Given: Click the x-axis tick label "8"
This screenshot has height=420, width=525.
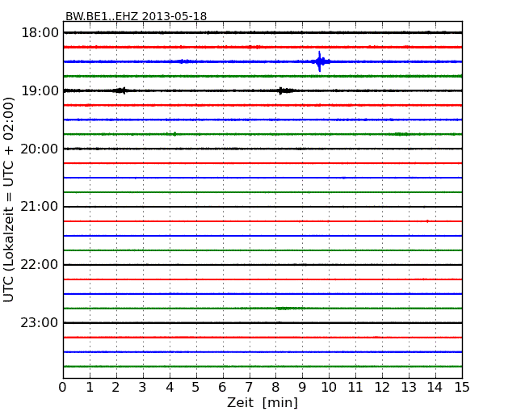Looking at the screenshot, I should pos(275,388).
